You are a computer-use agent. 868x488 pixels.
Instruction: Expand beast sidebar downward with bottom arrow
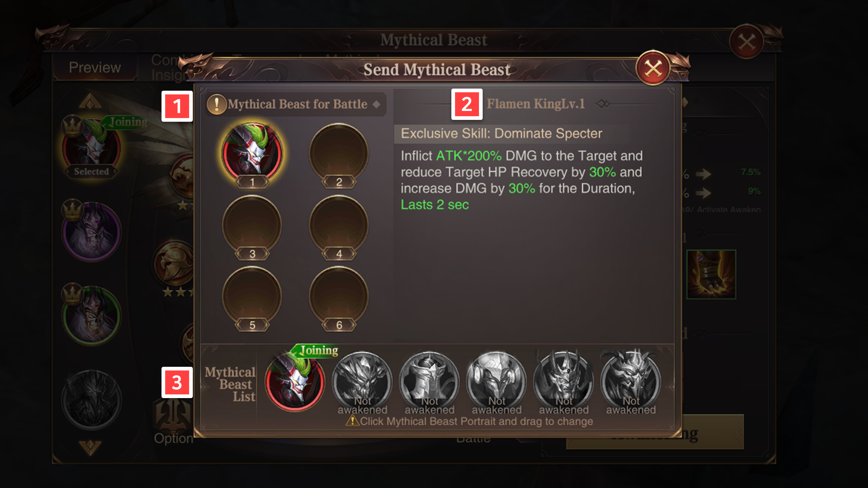click(x=90, y=448)
